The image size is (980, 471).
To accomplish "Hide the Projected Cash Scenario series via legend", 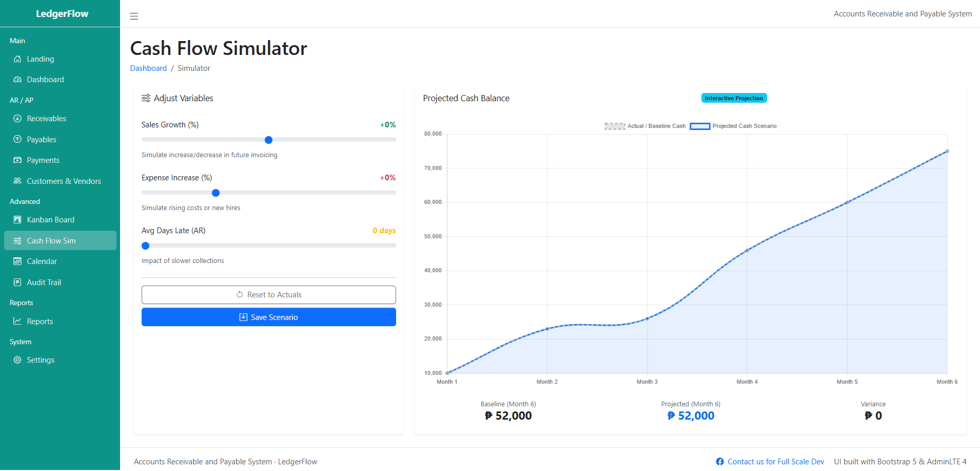I will pyautogui.click(x=734, y=126).
